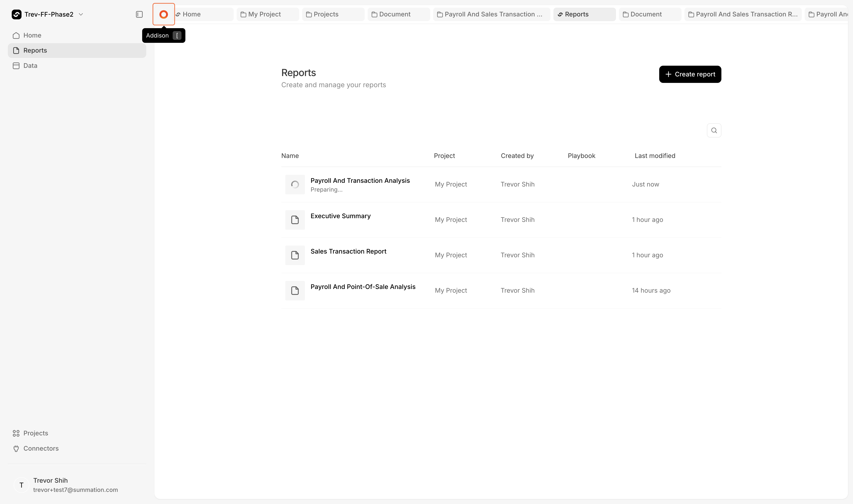Image resolution: width=853 pixels, height=504 pixels.
Task: Click the Create report button
Action: [690, 74]
